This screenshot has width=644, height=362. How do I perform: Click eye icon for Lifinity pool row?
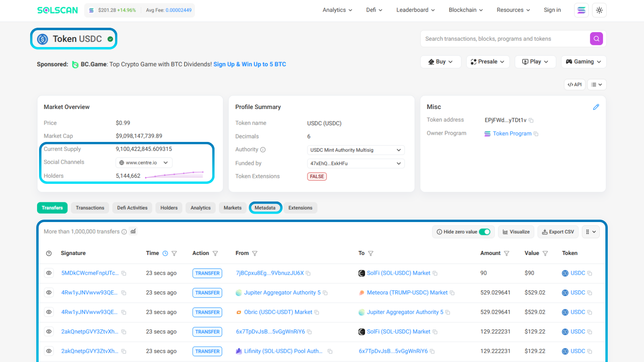click(x=49, y=351)
